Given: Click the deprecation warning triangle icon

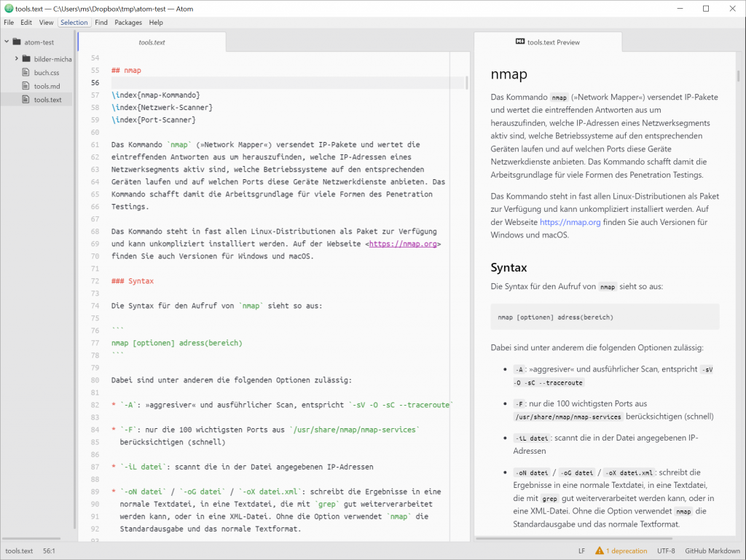Looking at the screenshot, I should coord(599,551).
